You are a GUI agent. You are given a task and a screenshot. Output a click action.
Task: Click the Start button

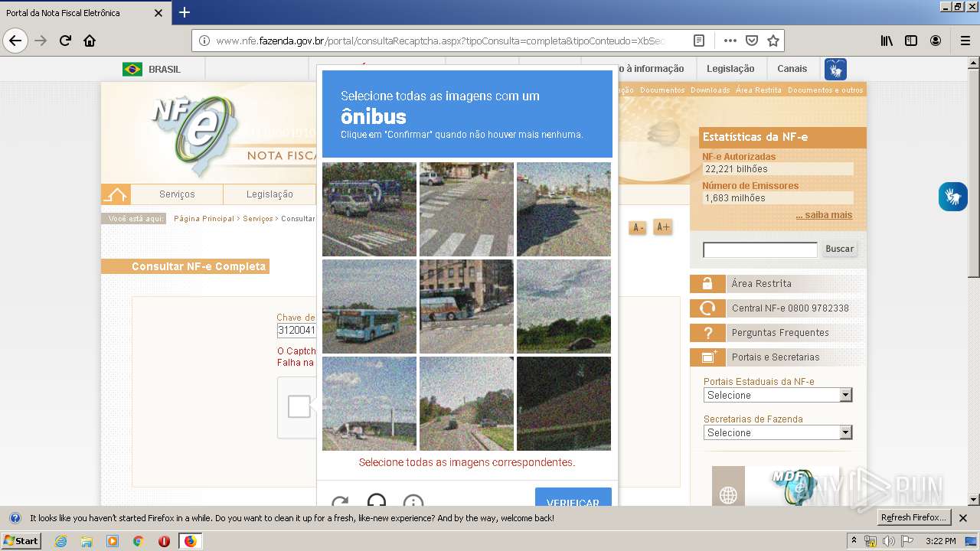[21, 541]
